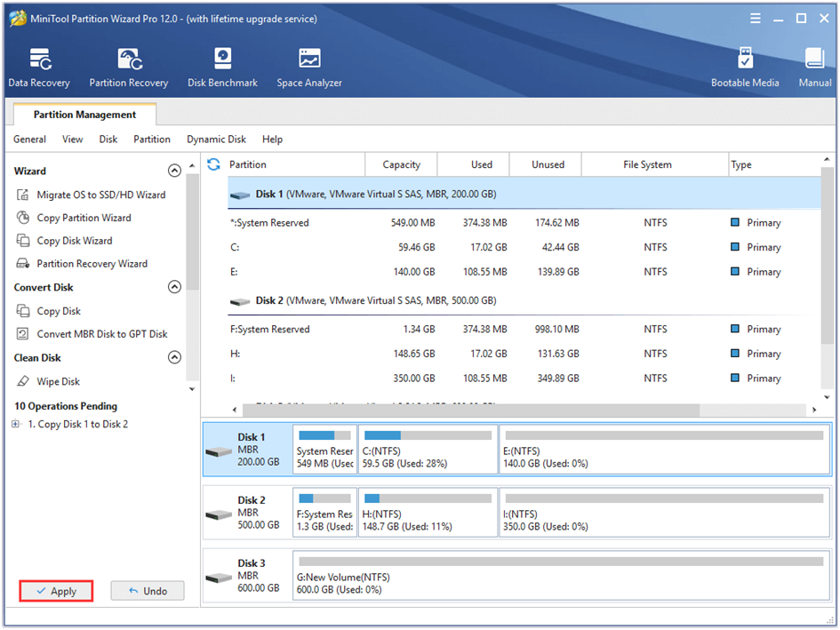Open the Partition menu

152,140
